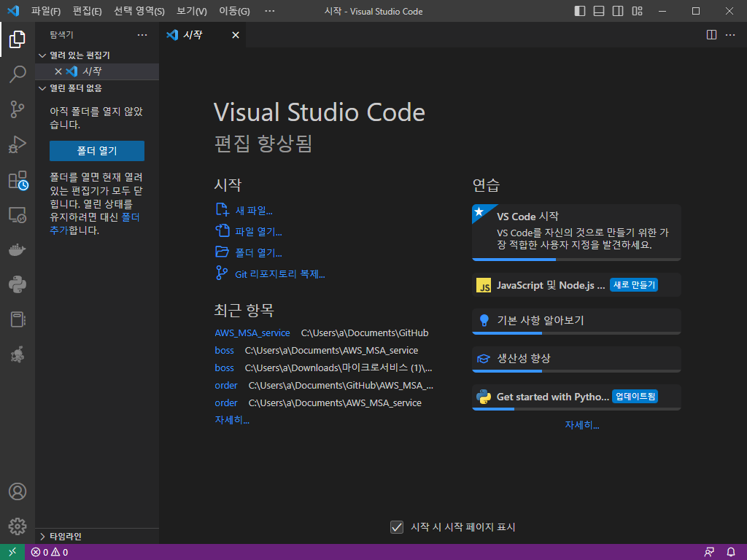
Task: Open Get started with Python walkthrough card
Action: click(x=576, y=397)
